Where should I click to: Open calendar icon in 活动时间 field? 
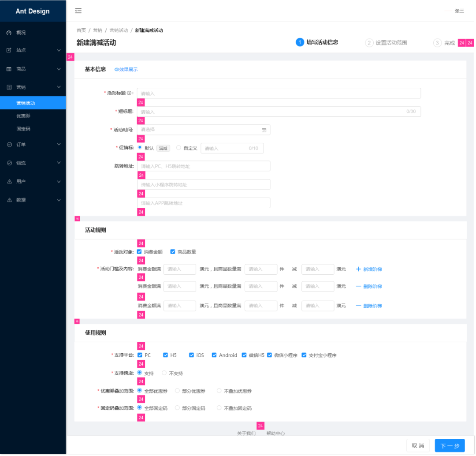point(264,130)
